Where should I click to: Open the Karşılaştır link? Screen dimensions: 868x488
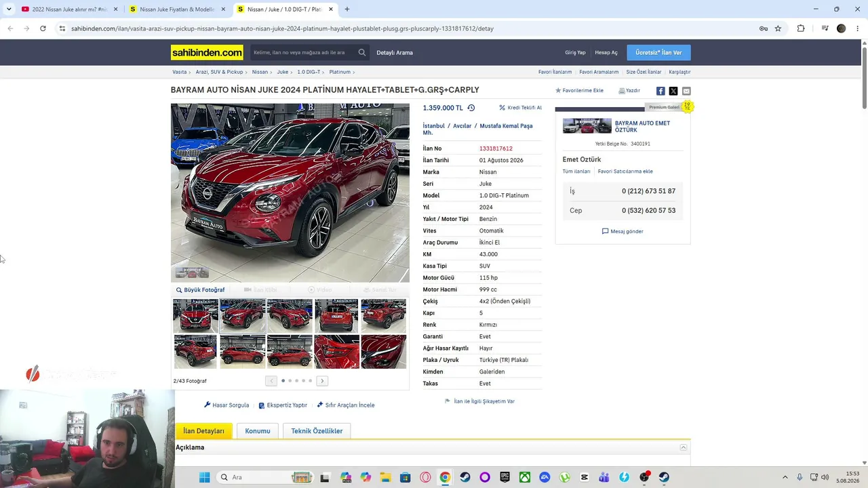tap(679, 72)
